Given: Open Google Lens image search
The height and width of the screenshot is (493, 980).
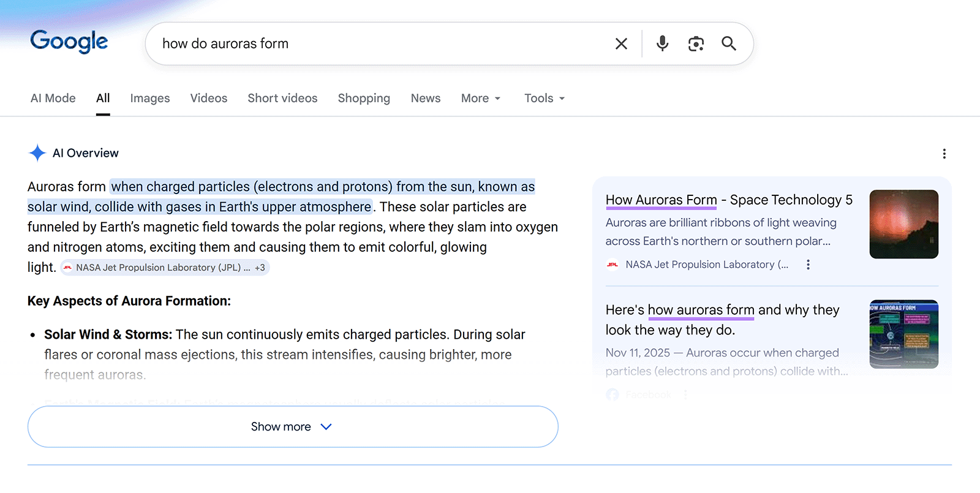Looking at the screenshot, I should (696, 43).
